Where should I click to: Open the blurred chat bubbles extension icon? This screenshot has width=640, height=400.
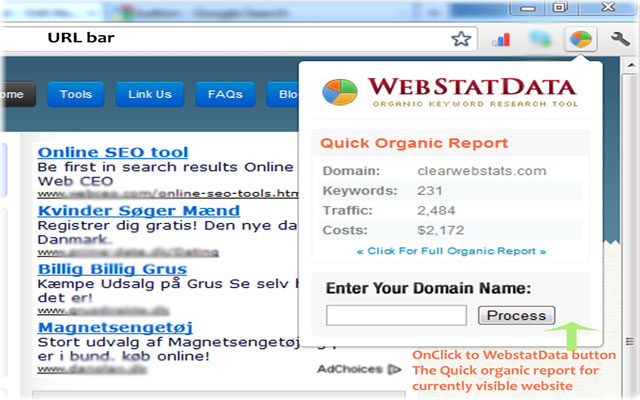(x=540, y=39)
